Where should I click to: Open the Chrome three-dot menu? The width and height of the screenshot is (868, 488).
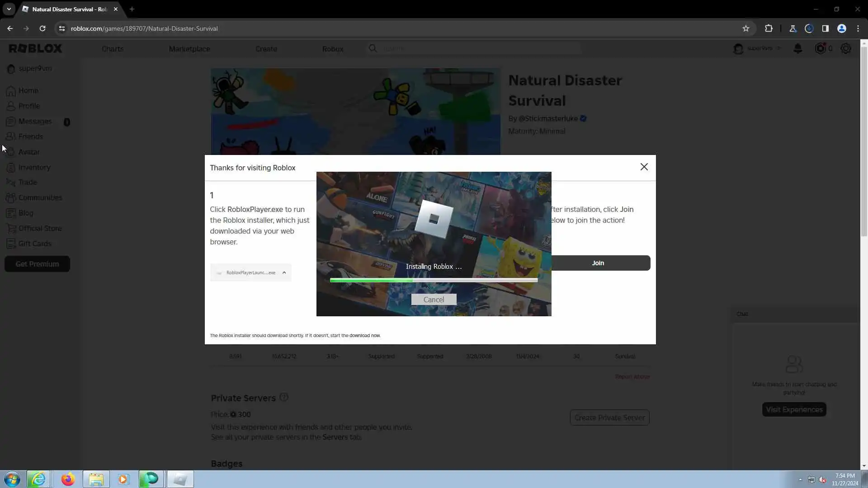coord(858,28)
